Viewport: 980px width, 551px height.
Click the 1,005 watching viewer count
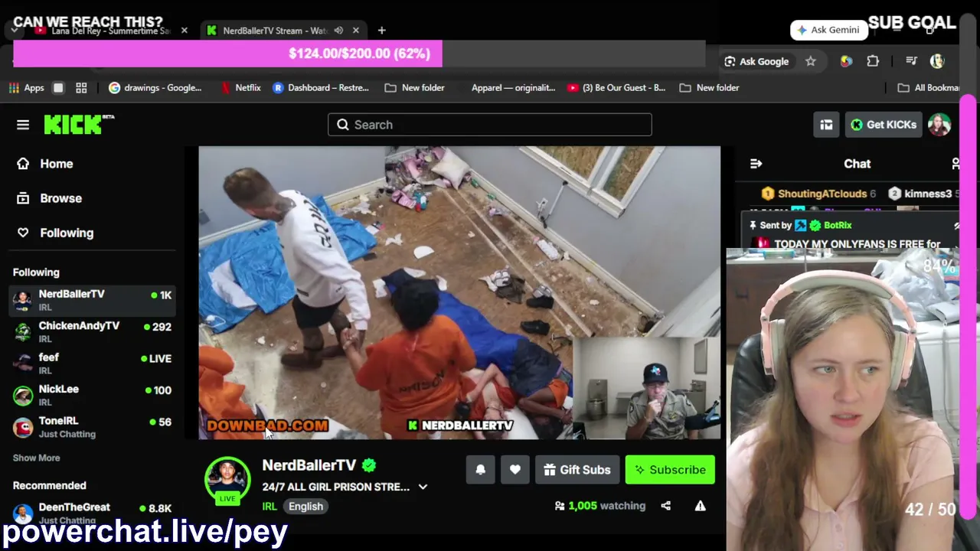[x=600, y=506]
